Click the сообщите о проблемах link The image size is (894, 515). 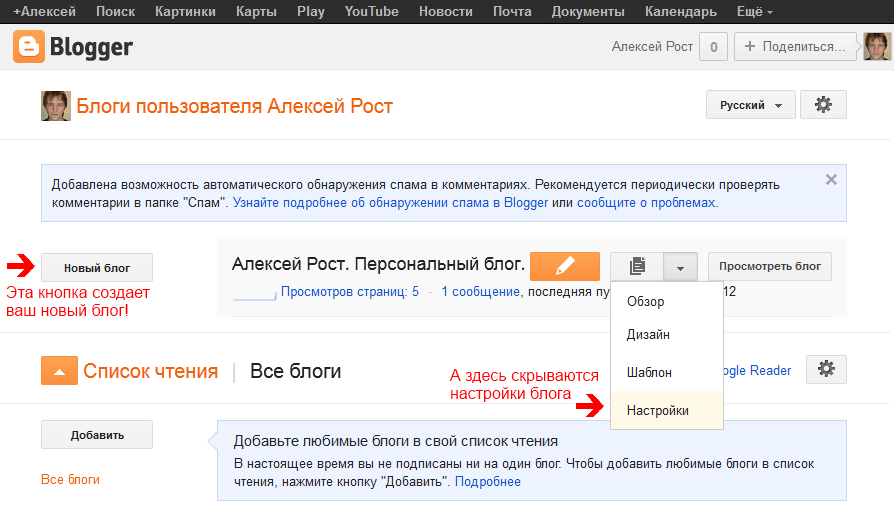coord(646,203)
